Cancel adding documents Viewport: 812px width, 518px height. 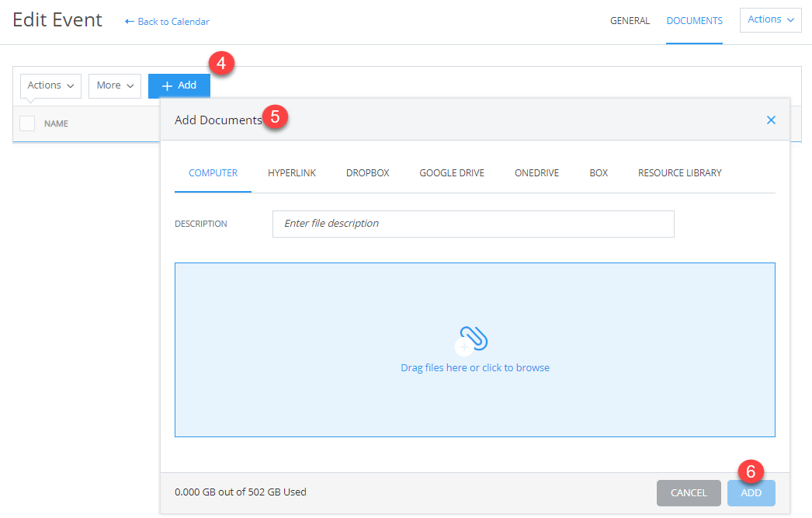[x=689, y=492]
